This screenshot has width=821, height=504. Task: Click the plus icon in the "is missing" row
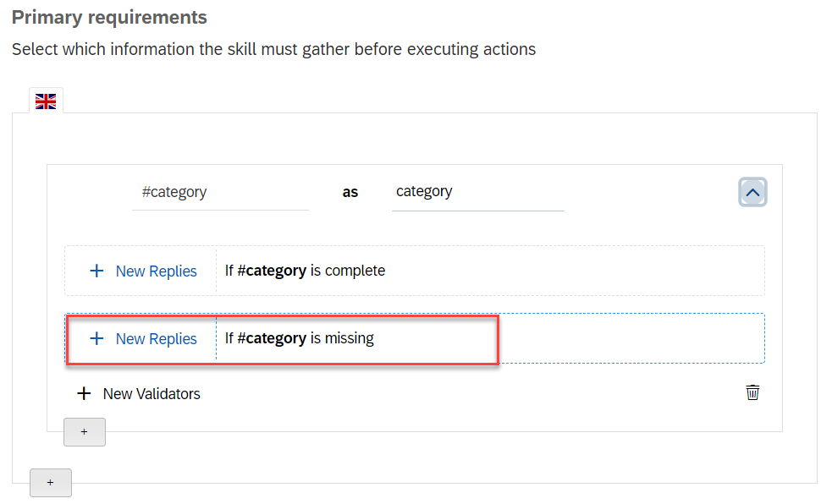click(x=97, y=339)
